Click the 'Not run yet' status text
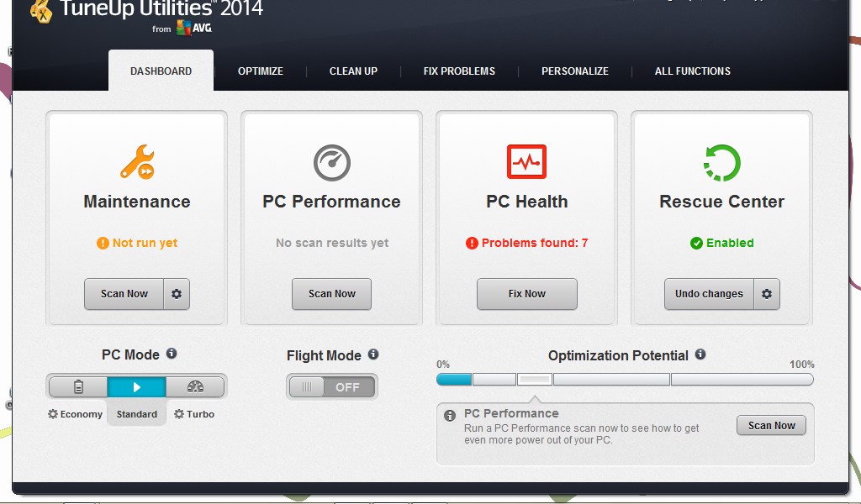The height and width of the screenshot is (504, 861). 145,243
